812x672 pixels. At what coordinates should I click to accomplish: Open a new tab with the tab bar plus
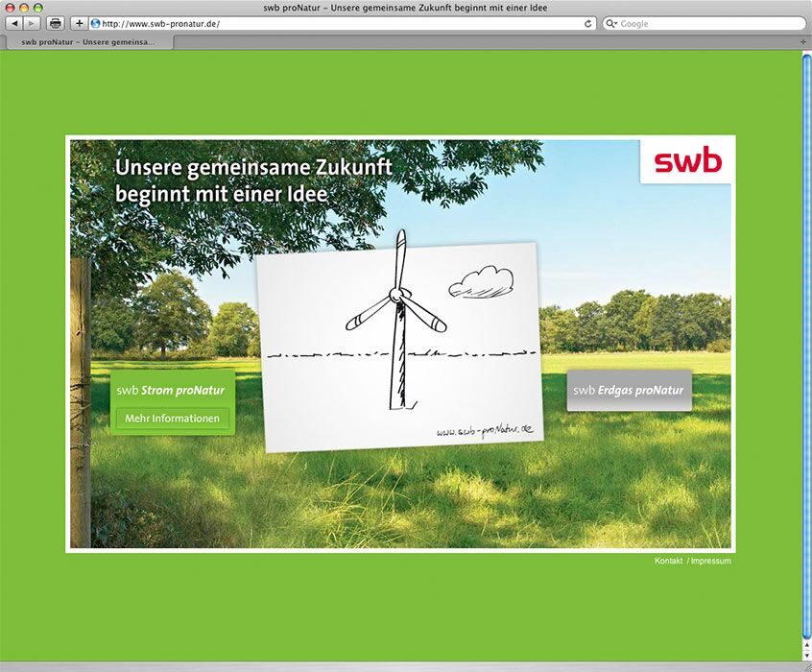[803, 42]
